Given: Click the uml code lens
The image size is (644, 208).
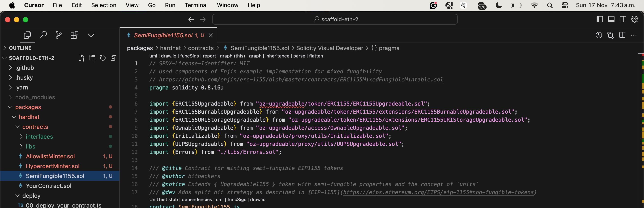Looking at the screenshot, I should [153, 56].
